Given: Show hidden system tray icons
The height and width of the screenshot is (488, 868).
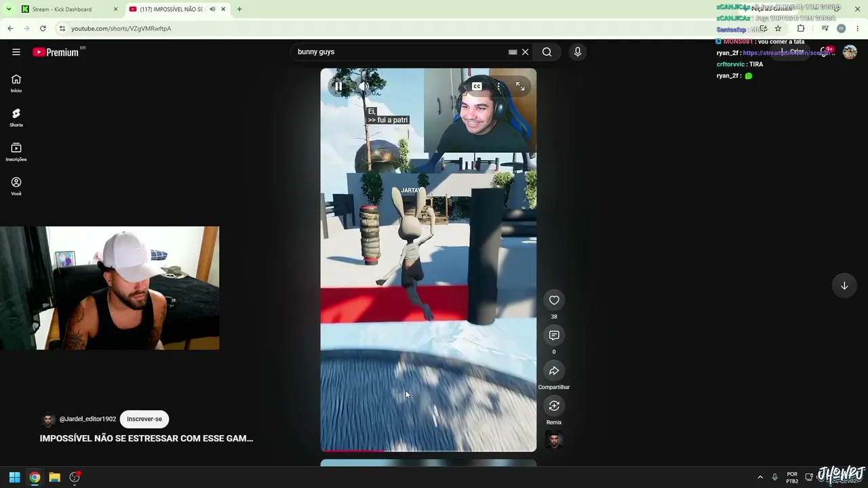Looking at the screenshot, I should 760,477.
